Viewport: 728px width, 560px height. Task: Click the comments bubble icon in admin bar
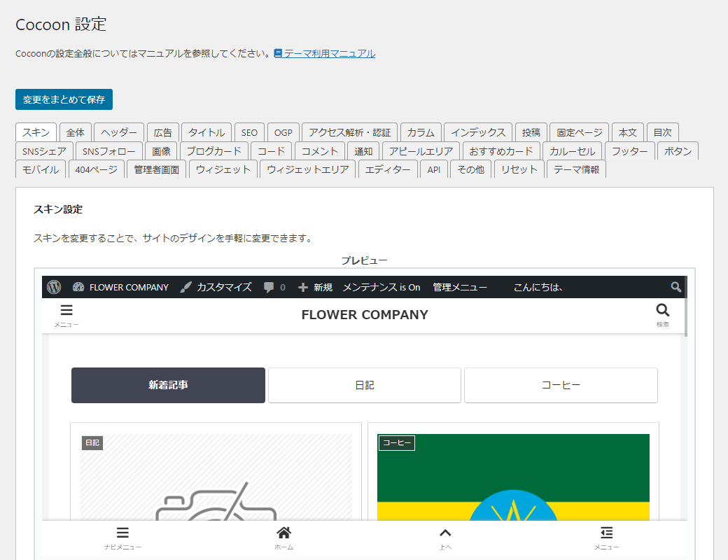pos(269,287)
